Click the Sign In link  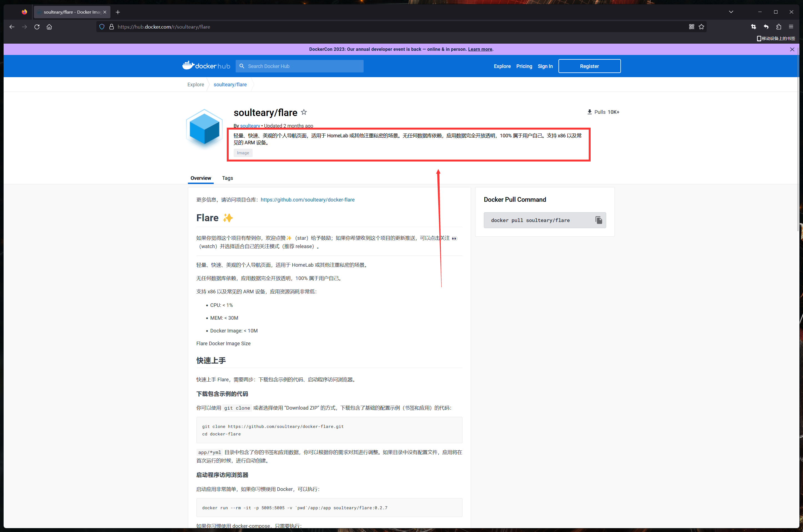pyautogui.click(x=545, y=66)
